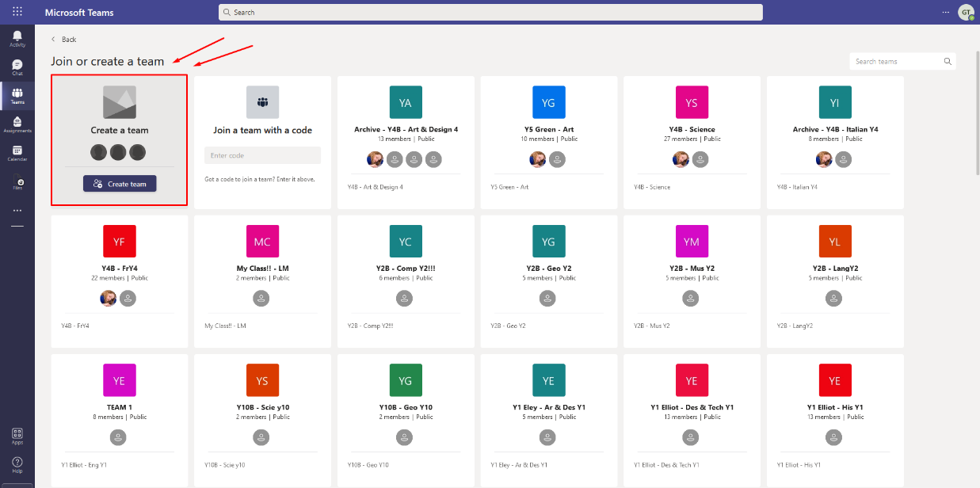Click the people icon on Join a team card
Image resolution: width=980 pixels, height=488 pixels.
(x=262, y=102)
